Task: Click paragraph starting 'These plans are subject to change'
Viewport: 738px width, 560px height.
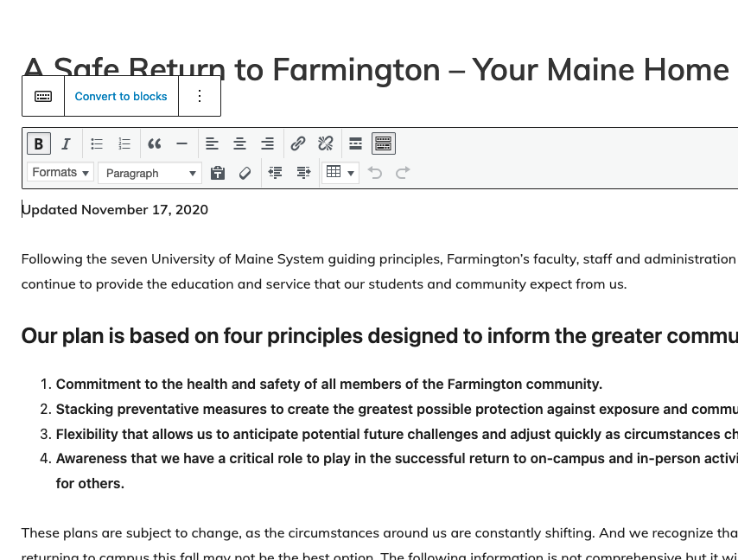Action: (379, 544)
